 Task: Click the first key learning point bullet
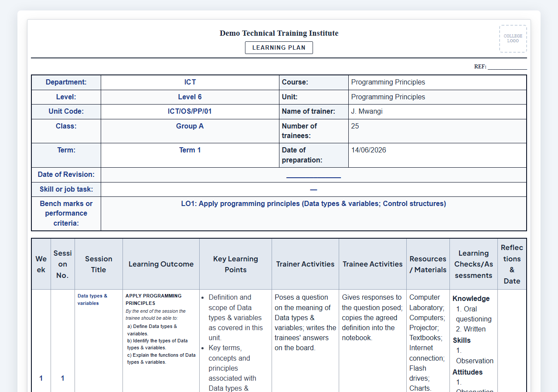[235, 318]
